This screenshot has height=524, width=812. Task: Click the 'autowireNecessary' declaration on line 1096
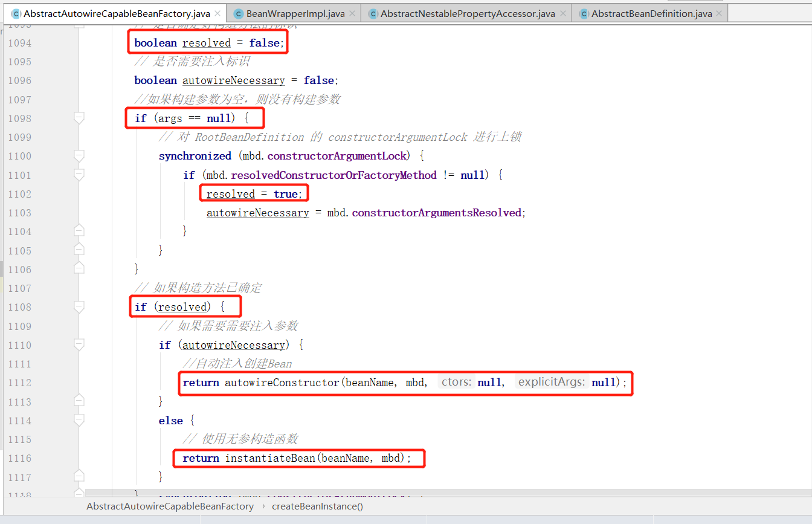233,80
